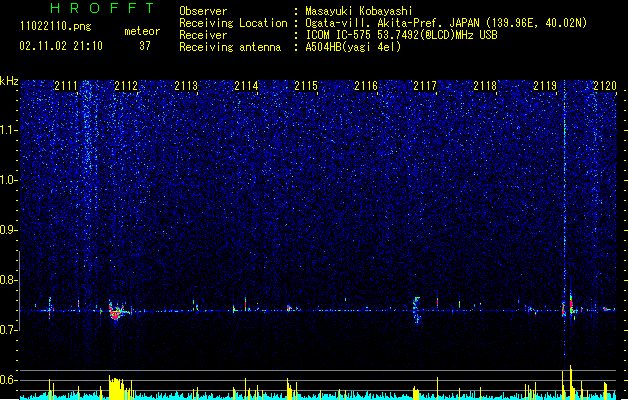Click the meteor echo streak below 2117
This screenshot has width=629, height=400.
[417, 310]
